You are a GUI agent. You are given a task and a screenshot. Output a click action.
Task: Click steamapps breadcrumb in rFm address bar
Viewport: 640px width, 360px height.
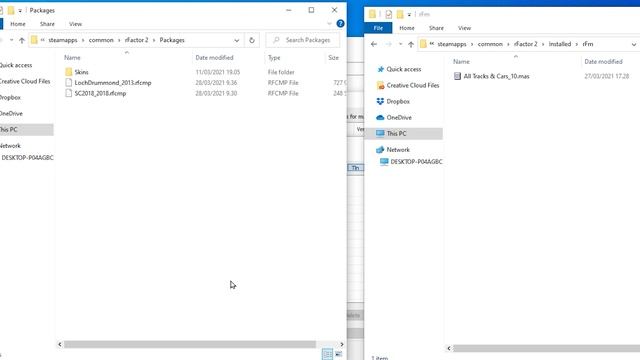(452, 44)
